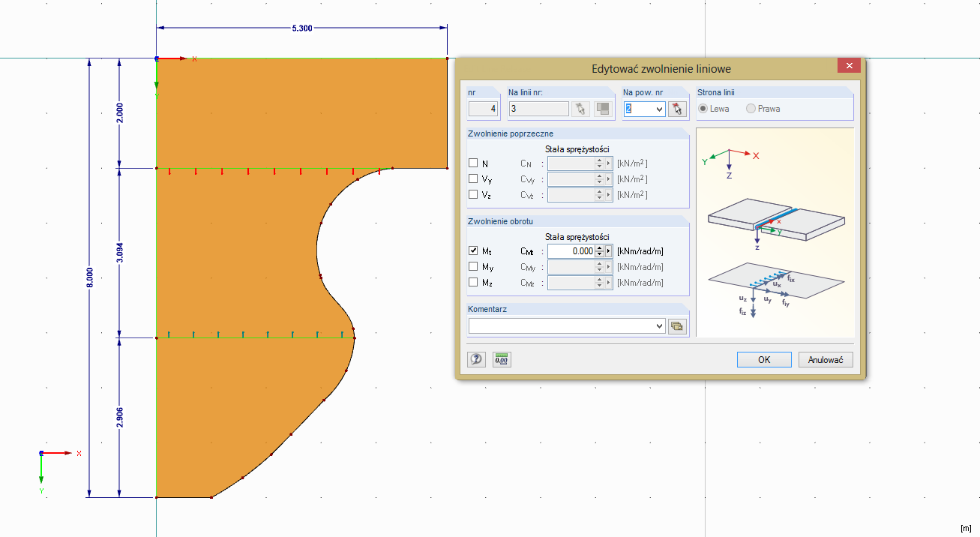
Task: Click the Na linii nr input field
Action: 538,109
